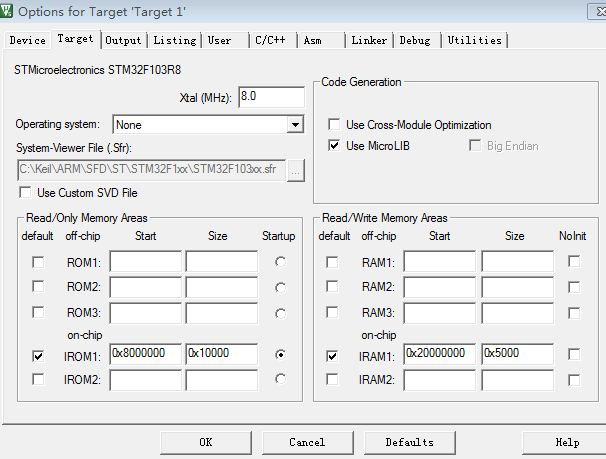This screenshot has height=459, width=606.
Task: Enable NoInit for RAM1
Action: 574,262
